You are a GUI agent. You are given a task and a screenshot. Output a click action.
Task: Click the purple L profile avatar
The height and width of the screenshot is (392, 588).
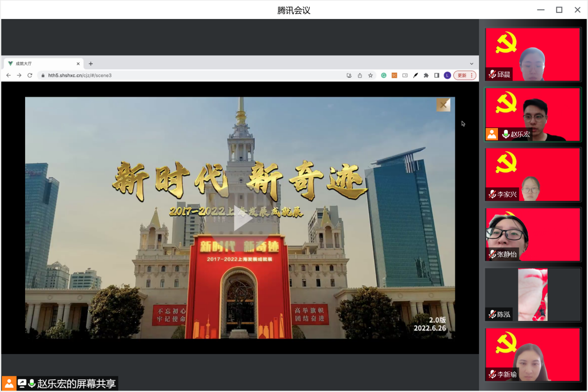(x=447, y=75)
